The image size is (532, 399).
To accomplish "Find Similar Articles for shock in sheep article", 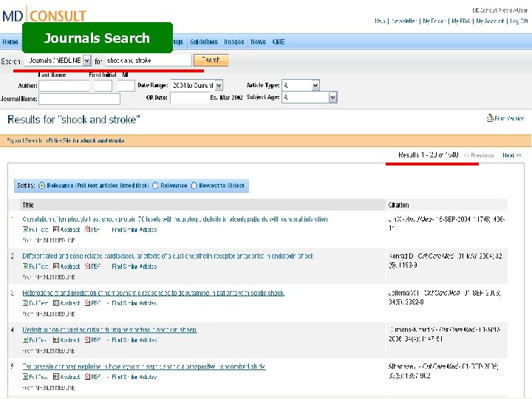I will click(x=134, y=340).
